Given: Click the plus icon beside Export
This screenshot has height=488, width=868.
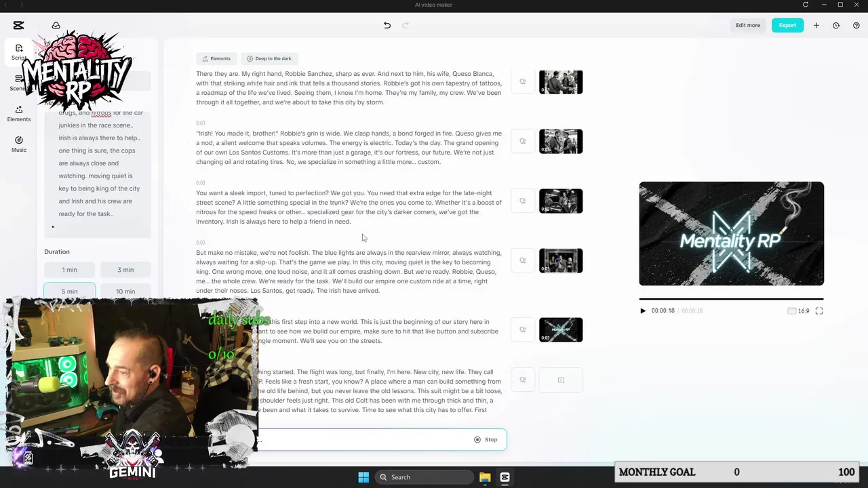Looking at the screenshot, I should point(816,25).
